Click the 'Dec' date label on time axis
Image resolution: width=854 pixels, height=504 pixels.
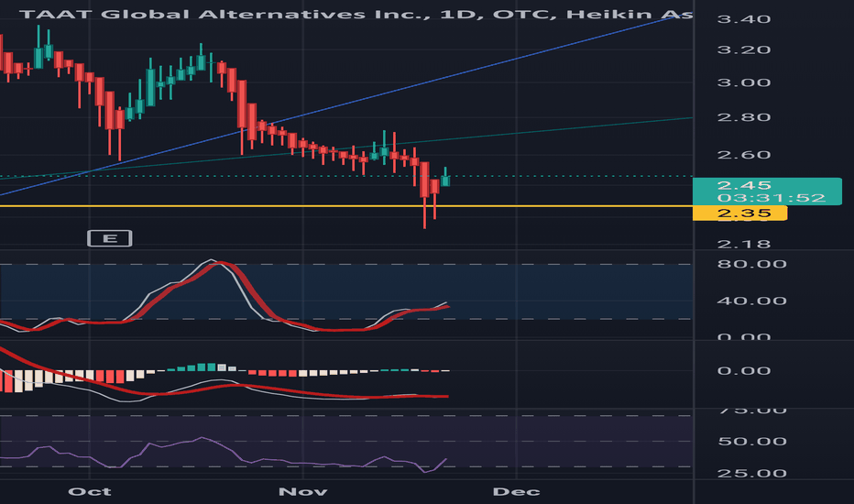click(x=516, y=491)
